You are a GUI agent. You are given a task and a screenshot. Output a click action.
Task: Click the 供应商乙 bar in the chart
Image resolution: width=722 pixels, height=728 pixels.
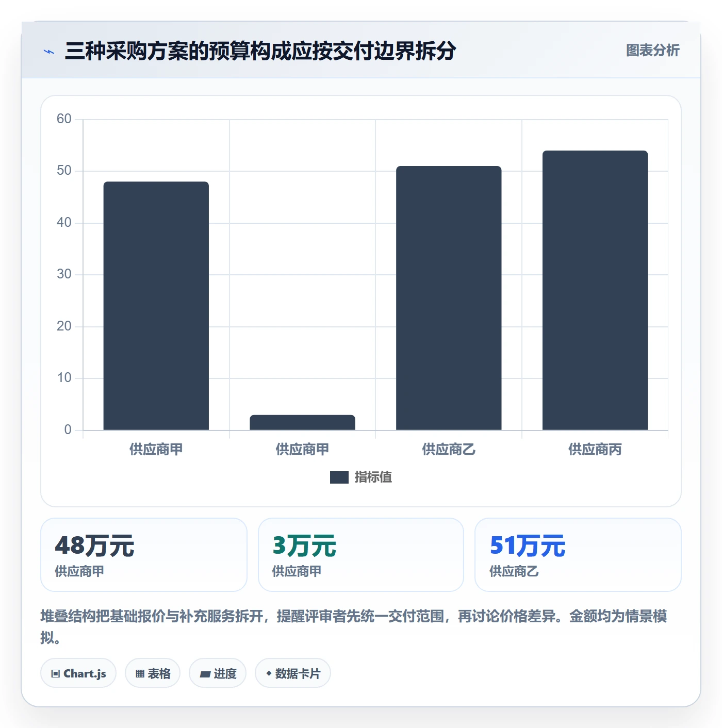pos(449,298)
